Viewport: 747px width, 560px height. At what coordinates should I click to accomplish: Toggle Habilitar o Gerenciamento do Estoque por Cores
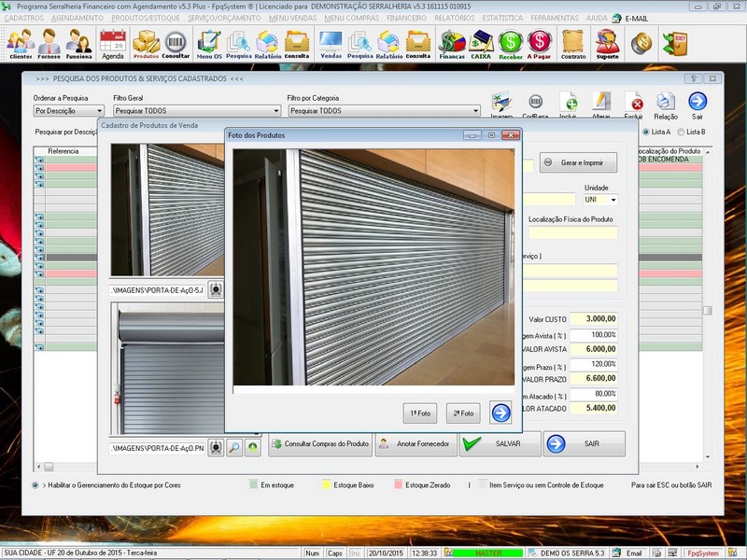coord(35,485)
